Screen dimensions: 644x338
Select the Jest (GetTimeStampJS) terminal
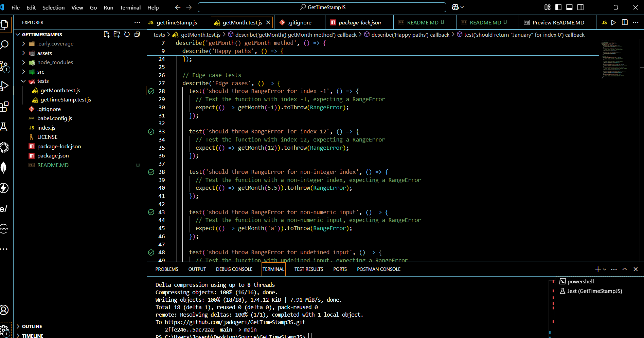click(x=600, y=291)
